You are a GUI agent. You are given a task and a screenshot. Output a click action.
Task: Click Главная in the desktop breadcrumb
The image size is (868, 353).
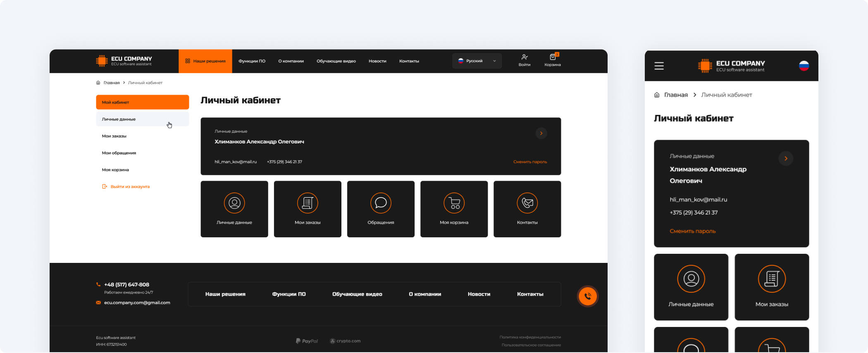[112, 83]
